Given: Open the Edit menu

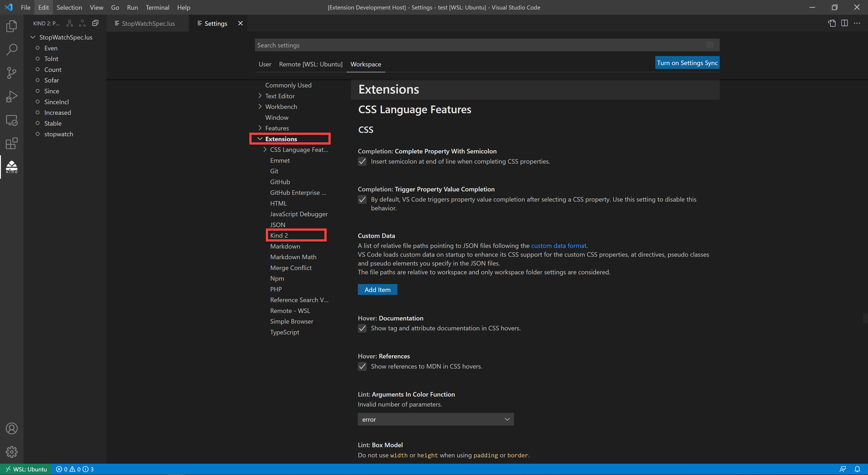Looking at the screenshot, I should [x=43, y=7].
